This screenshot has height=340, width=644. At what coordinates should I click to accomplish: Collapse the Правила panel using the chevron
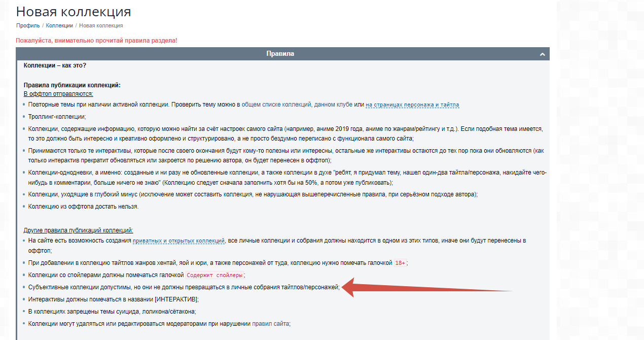tap(542, 54)
